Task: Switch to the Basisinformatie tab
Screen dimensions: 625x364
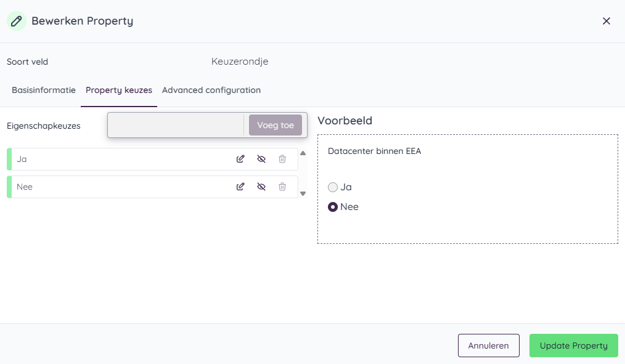Action: pyautogui.click(x=43, y=90)
